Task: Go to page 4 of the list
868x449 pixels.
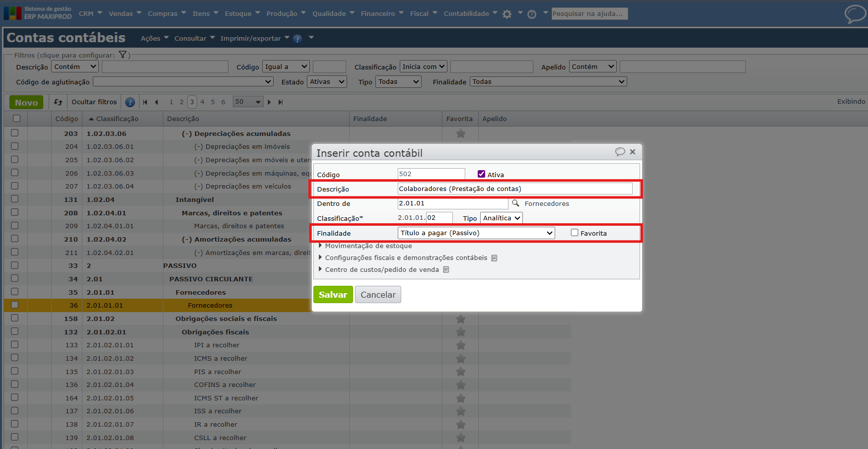Action: [x=202, y=102]
